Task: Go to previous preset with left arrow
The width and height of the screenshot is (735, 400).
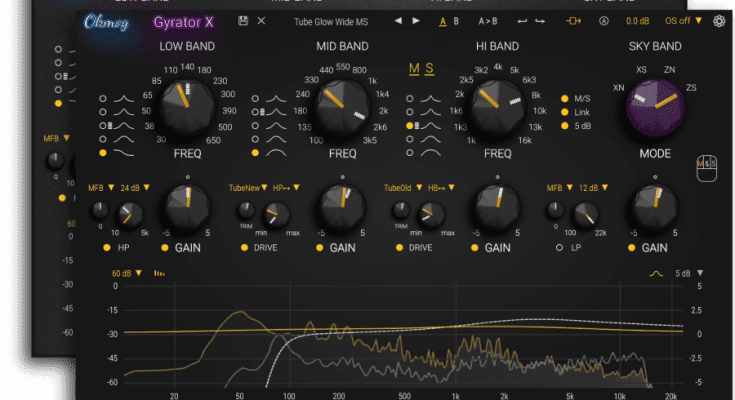Action: 398,20
